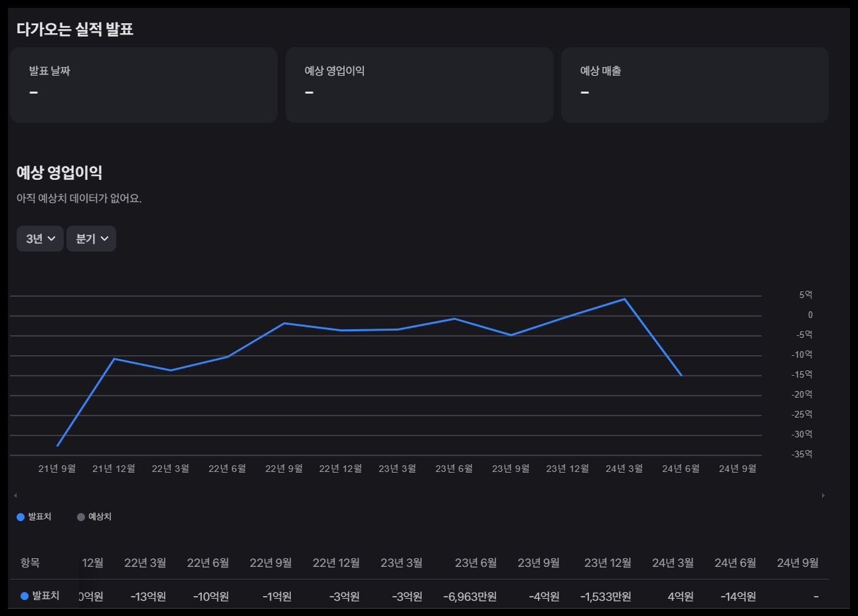Viewport: 858px width, 616px height.
Task: Click the 22년 9월 table column header
Action: pos(271,563)
